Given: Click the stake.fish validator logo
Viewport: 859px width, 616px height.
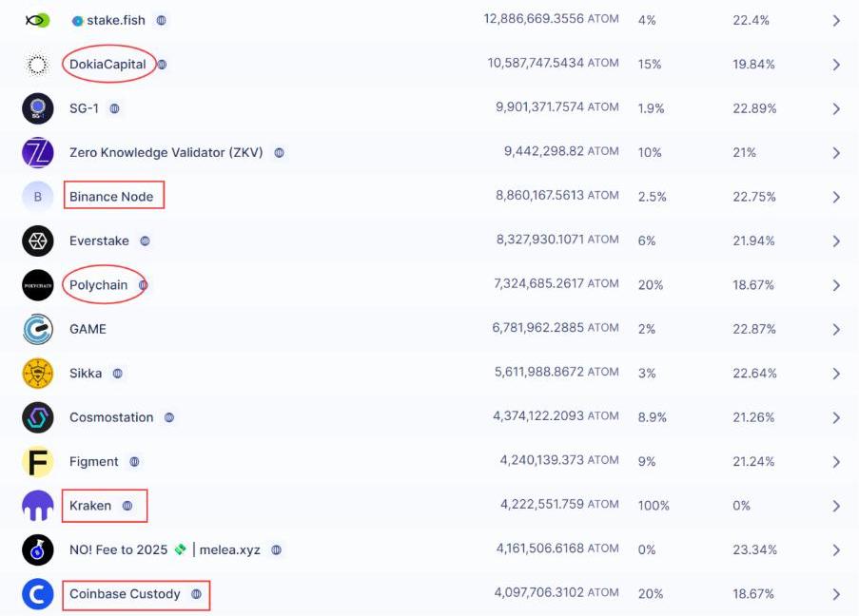Looking at the screenshot, I should tap(37, 20).
